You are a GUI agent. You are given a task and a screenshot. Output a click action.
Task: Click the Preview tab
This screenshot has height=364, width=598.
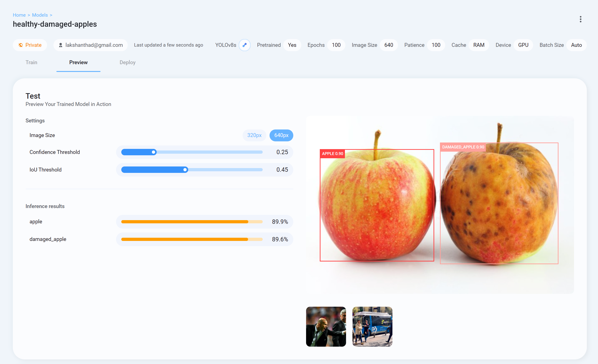tap(79, 62)
